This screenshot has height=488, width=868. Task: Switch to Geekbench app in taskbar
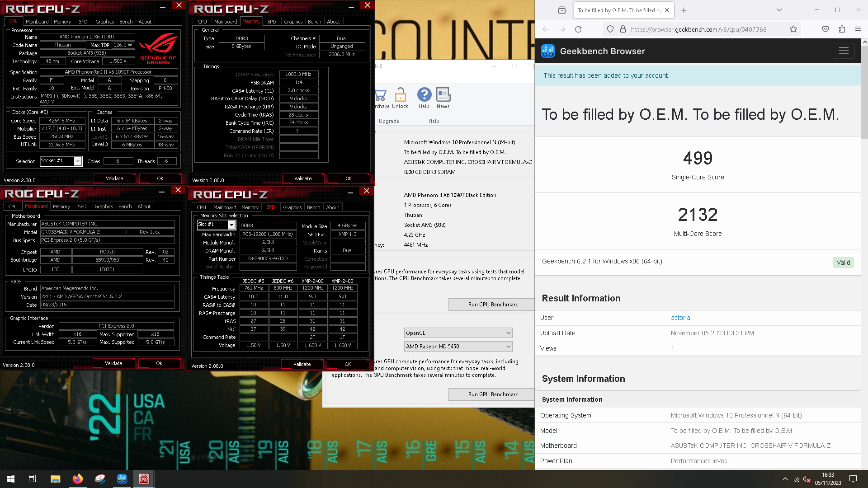coord(122,479)
